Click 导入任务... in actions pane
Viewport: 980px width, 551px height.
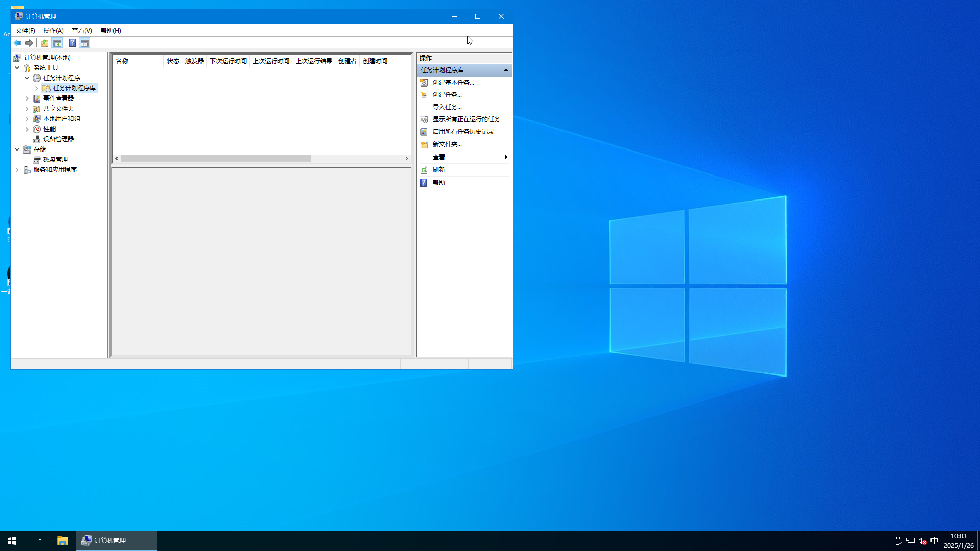click(447, 107)
